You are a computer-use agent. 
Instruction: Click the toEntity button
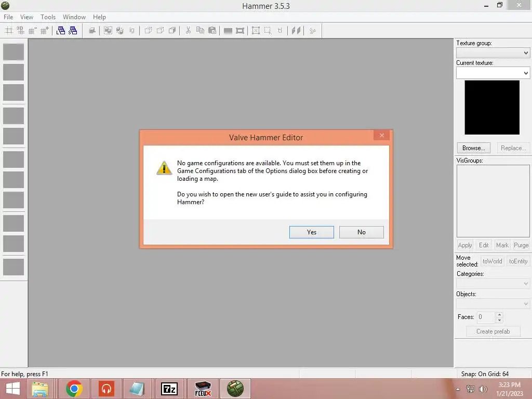518,261
